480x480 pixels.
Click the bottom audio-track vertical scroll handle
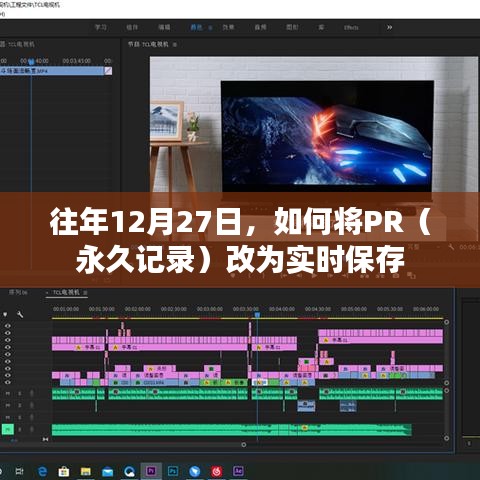click(x=446, y=438)
